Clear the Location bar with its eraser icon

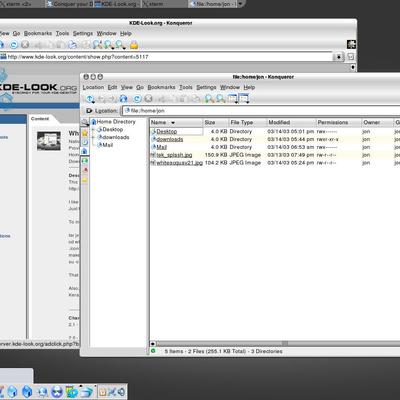(x=89, y=111)
